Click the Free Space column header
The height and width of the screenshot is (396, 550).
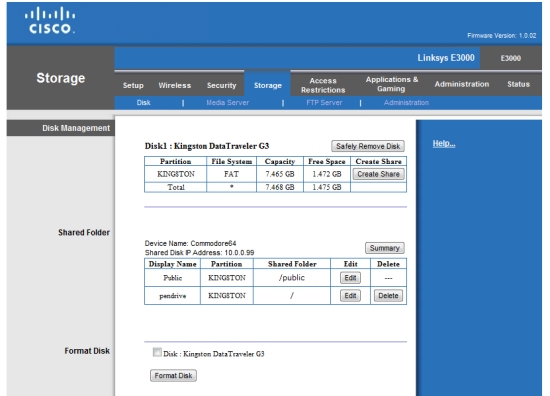327,161
